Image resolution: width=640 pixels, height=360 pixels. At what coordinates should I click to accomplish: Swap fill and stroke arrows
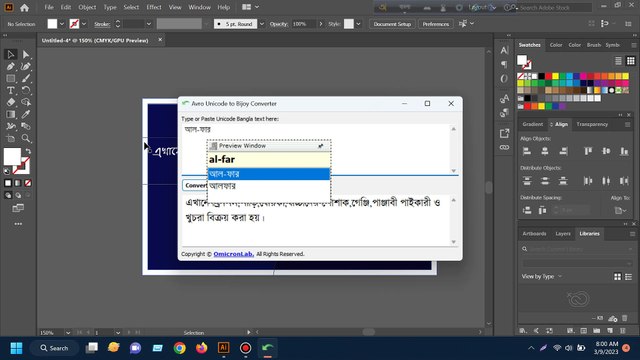(x=28, y=151)
